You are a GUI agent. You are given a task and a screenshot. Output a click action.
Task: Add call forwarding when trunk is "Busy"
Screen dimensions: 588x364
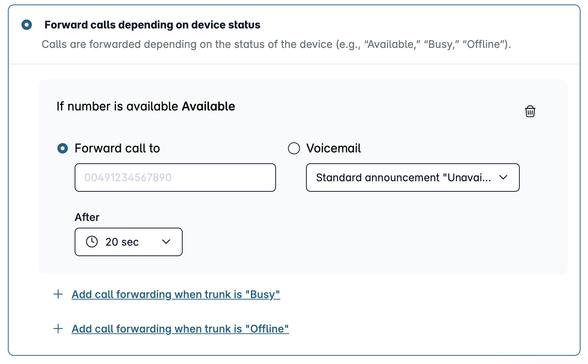pyautogui.click(x=176, y=294)
